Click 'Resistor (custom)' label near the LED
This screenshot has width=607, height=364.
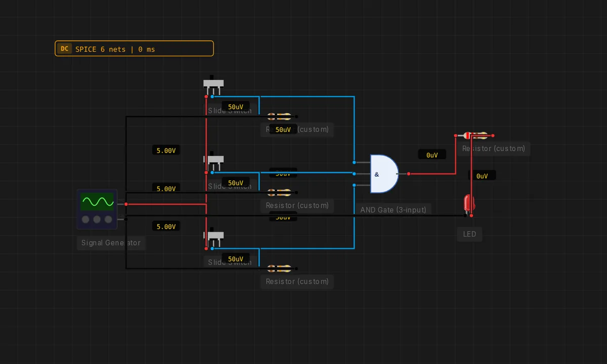click(x=494, y=149)
